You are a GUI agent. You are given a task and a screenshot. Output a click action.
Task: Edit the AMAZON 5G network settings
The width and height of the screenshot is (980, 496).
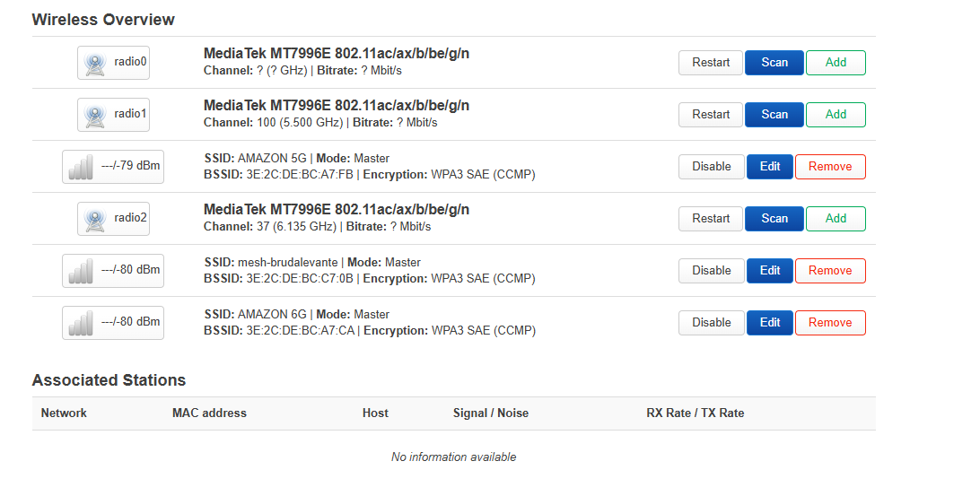pyautogui.click(x=770, y=167)
